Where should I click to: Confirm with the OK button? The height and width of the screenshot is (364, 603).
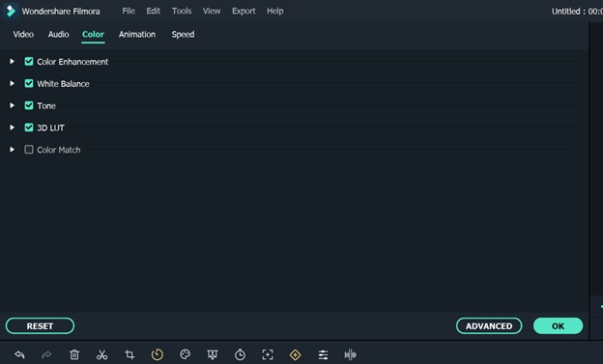pos(558,326)
